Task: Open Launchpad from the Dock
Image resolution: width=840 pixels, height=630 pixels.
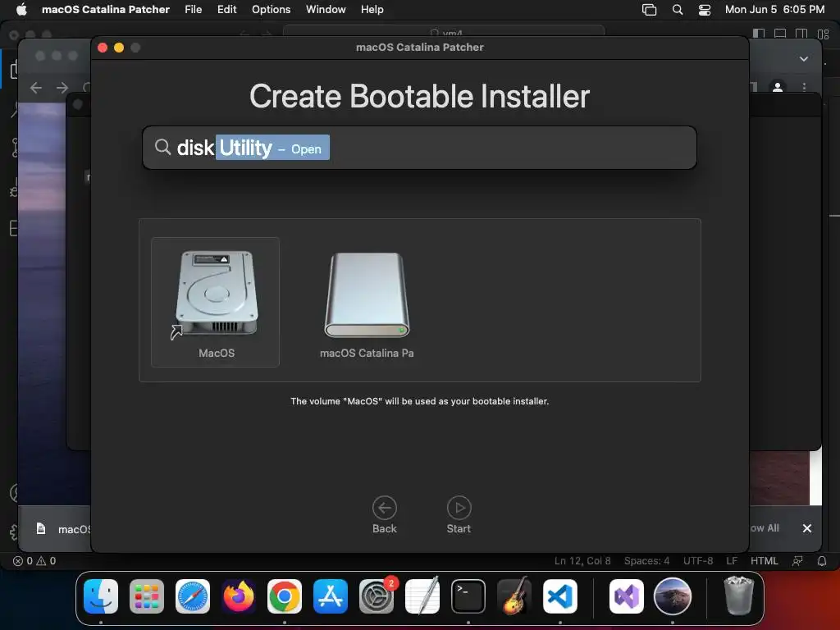Action: pos(147,596)
